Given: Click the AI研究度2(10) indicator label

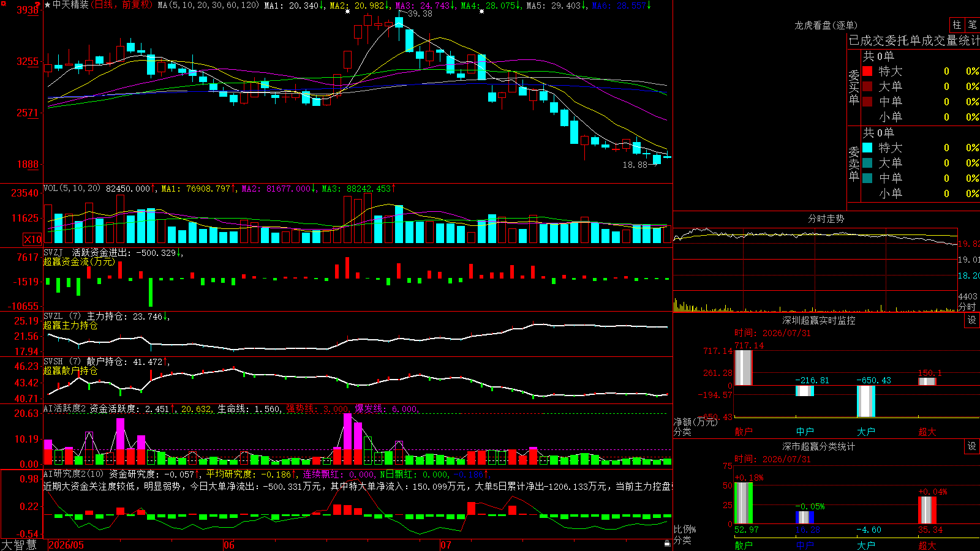Looking at the screenshot, I should point(74,474).
